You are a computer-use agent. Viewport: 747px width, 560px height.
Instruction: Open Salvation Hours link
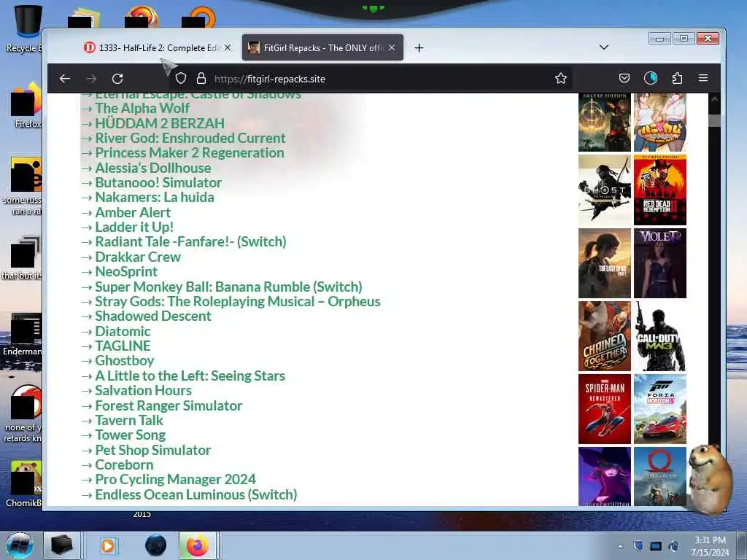point(143,391)
